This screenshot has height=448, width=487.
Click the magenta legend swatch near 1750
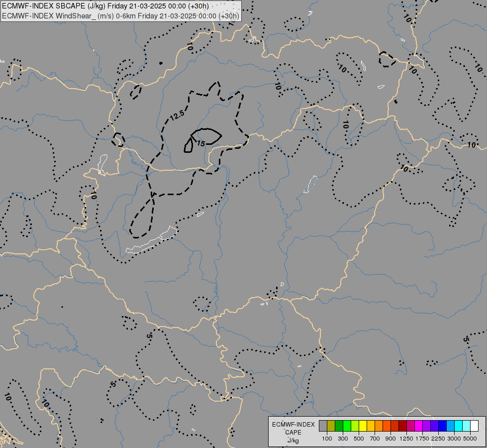coord(418,426)
